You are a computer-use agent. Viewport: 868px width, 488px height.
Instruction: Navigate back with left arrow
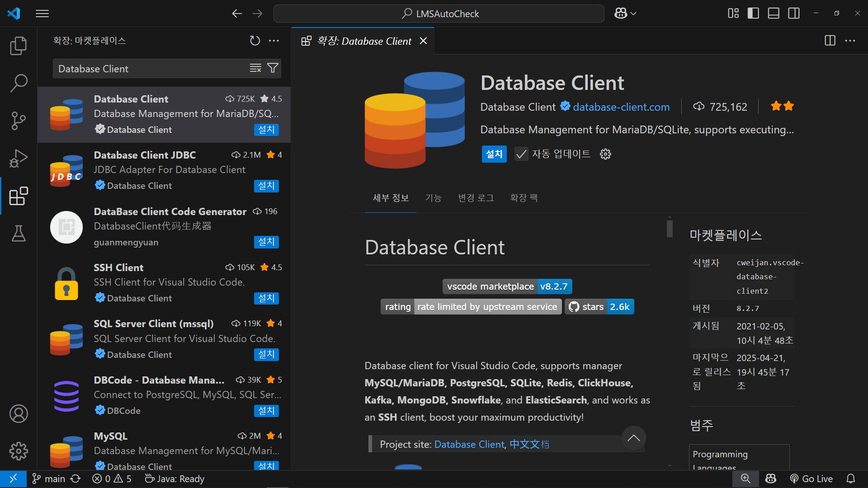237,14
